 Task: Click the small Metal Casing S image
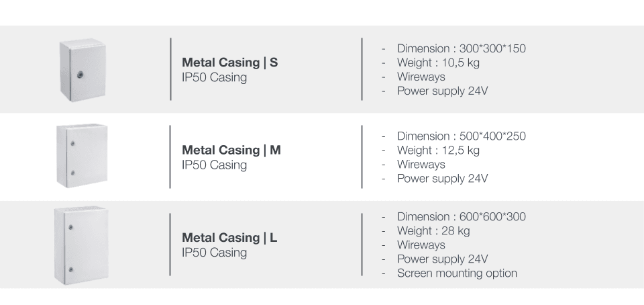(x=83, y=70)
